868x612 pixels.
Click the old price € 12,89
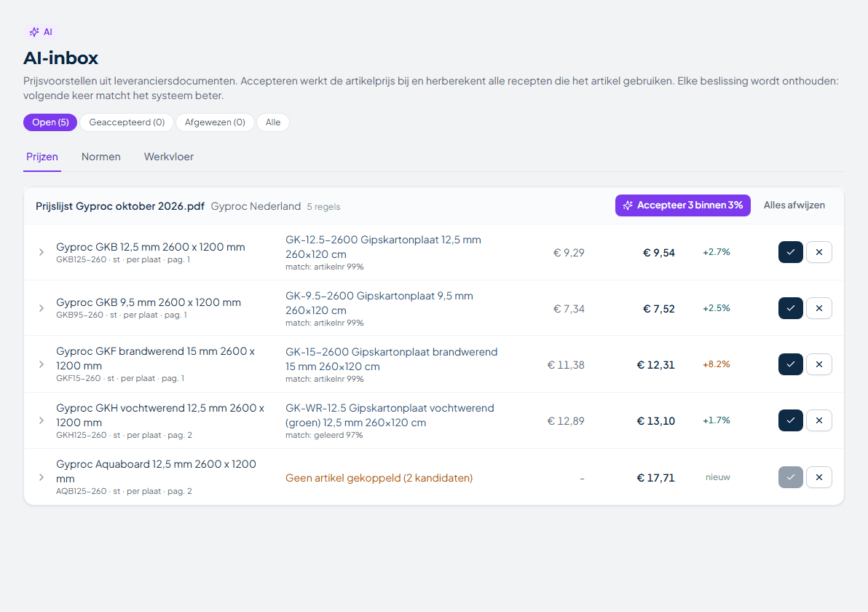point(566,421)
